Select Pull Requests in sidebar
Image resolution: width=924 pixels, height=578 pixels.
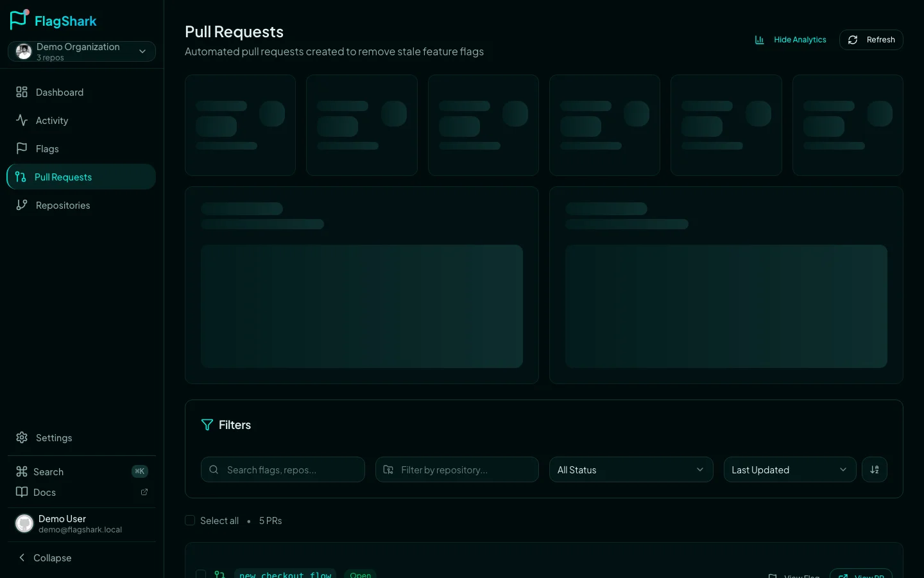click(63, 177)
